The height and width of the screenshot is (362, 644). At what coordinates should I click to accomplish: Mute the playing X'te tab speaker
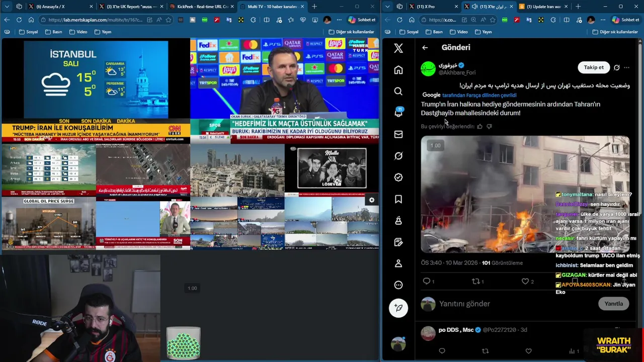(474, 7)
